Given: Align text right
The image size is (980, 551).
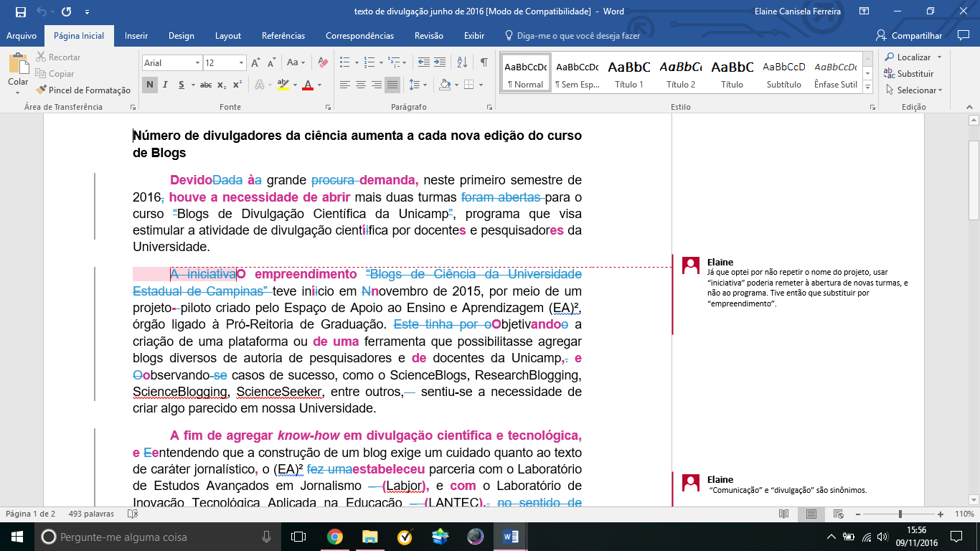Looking at the screenshot, I should pos(377,85).
